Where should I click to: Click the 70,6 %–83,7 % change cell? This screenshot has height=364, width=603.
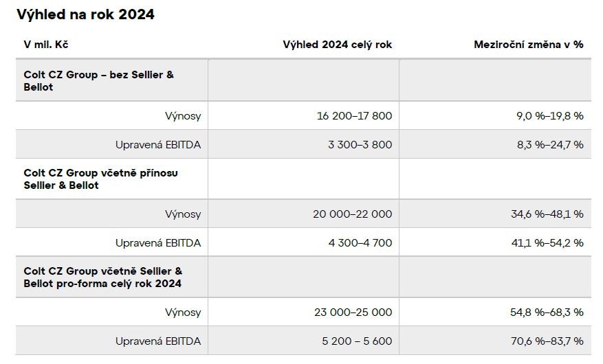547,341
